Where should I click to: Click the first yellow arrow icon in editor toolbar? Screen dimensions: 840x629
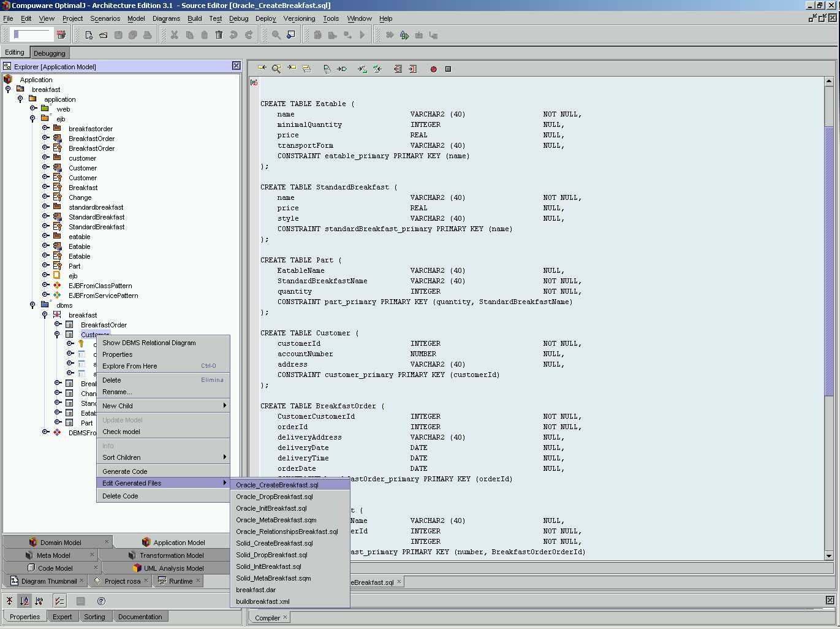(262, 68)
